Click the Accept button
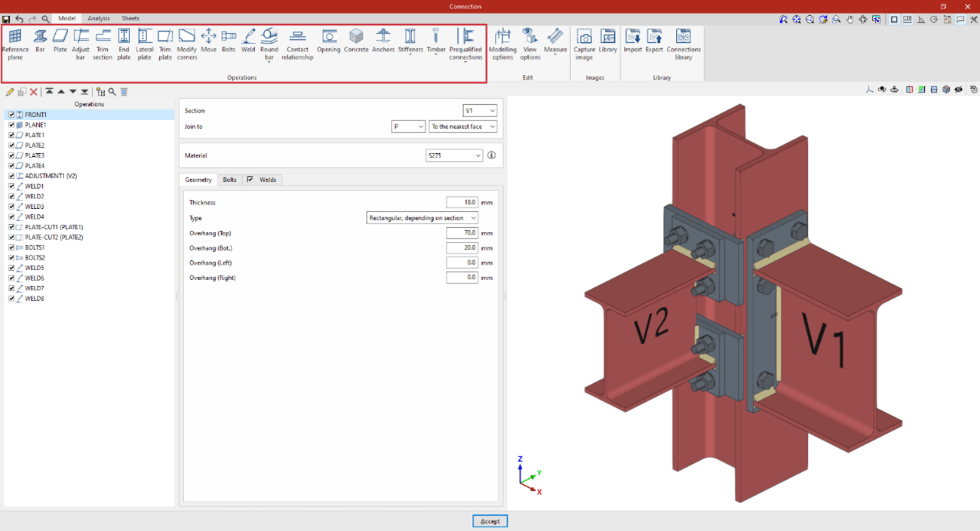 click(490, 521)
